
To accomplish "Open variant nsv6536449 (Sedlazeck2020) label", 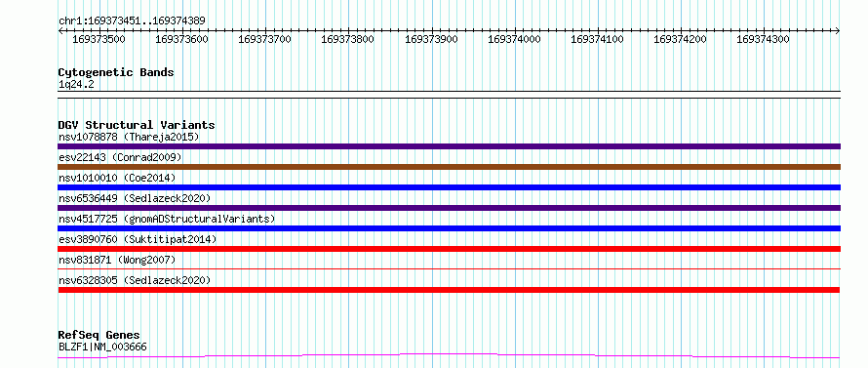I will tap(135, 198).
